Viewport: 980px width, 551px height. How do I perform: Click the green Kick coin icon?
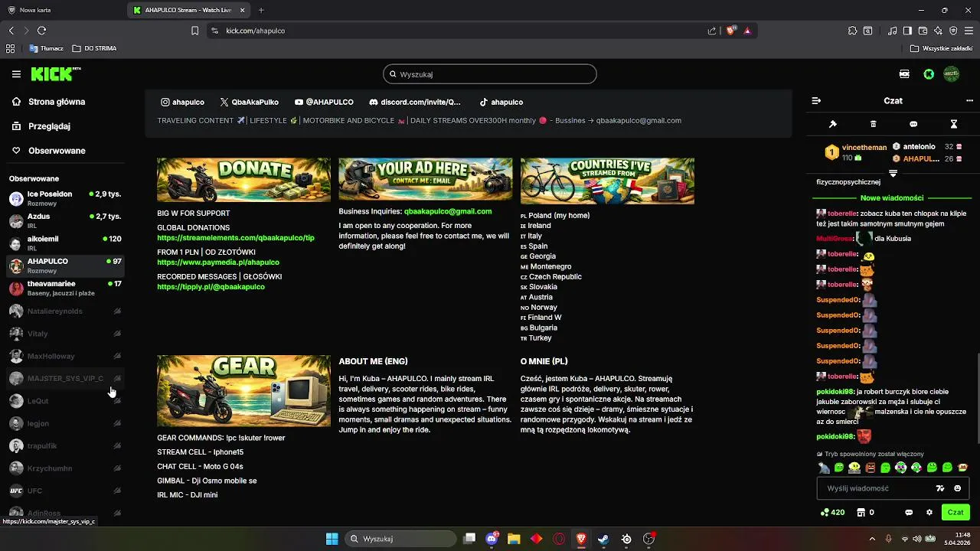[929, 74]
